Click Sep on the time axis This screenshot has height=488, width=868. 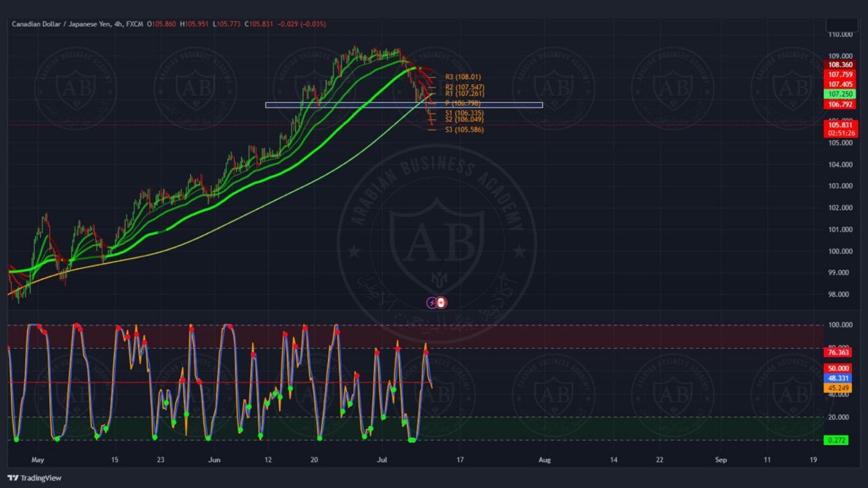[721, 460]
